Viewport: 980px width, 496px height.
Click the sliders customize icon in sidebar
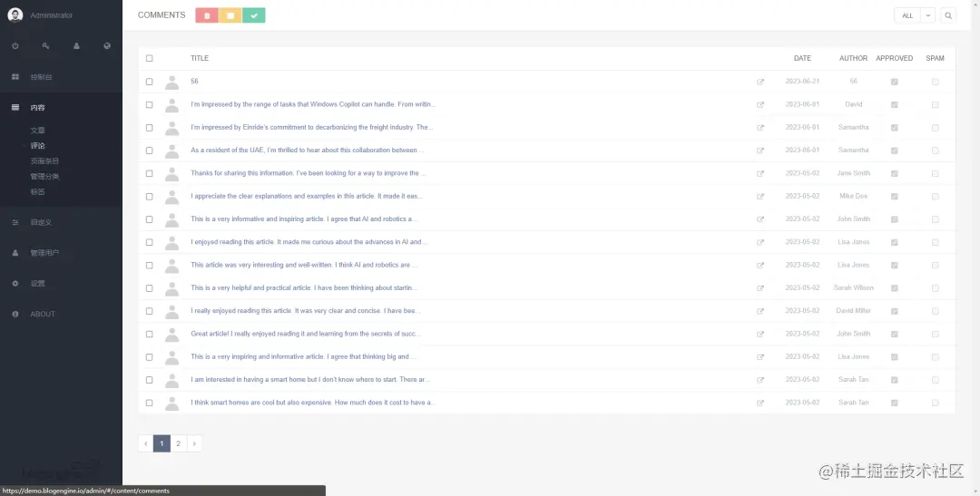15,222
